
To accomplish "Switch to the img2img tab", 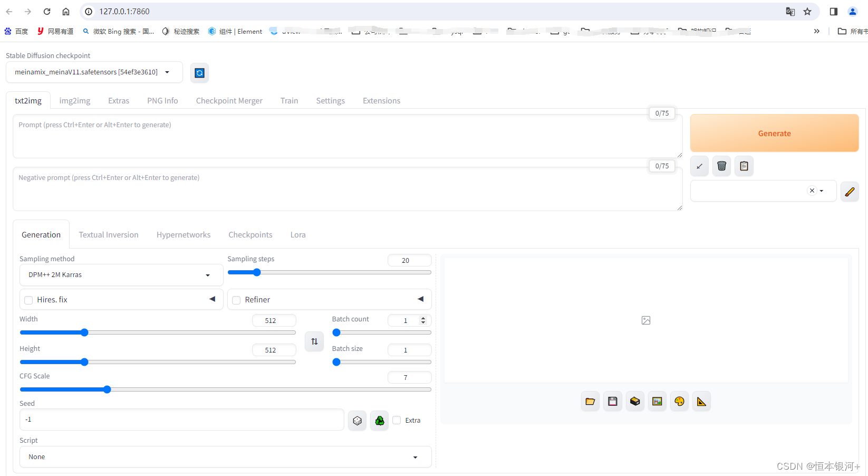I will point(74,101).
